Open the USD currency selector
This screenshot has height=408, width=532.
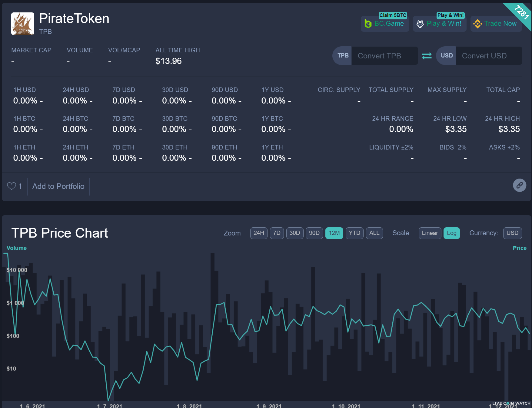[x=512, y=233]
